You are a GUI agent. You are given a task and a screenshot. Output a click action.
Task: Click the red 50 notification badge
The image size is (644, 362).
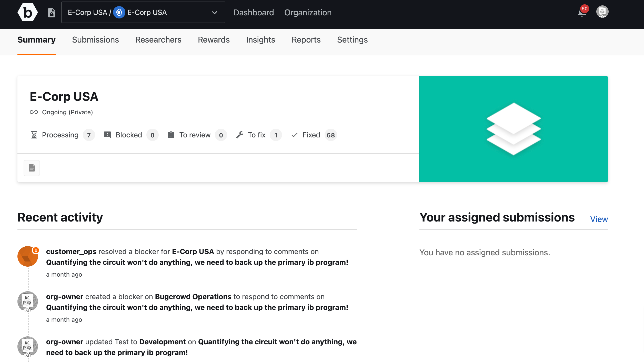click(x=585, y=9)
